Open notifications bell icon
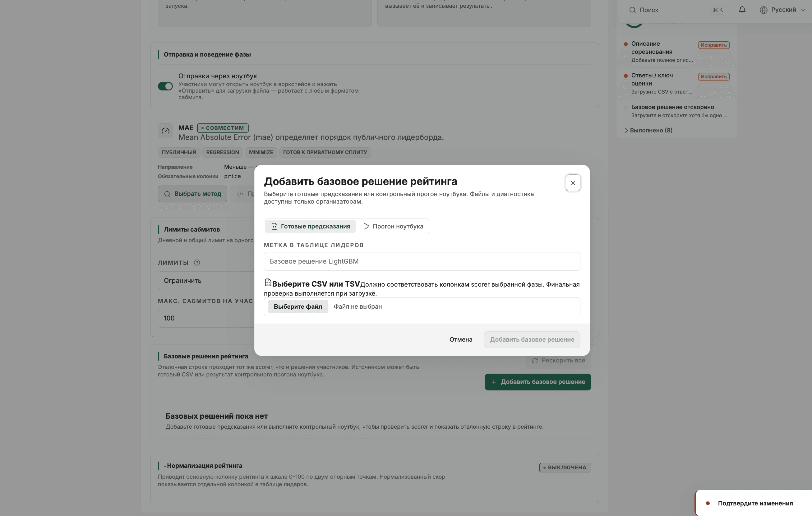The height and width of the screenshot is (516, 812). click(x=742, y=10)
